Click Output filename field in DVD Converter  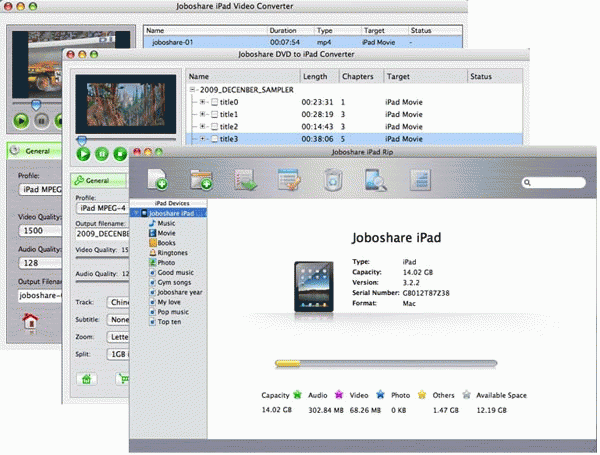103,234
